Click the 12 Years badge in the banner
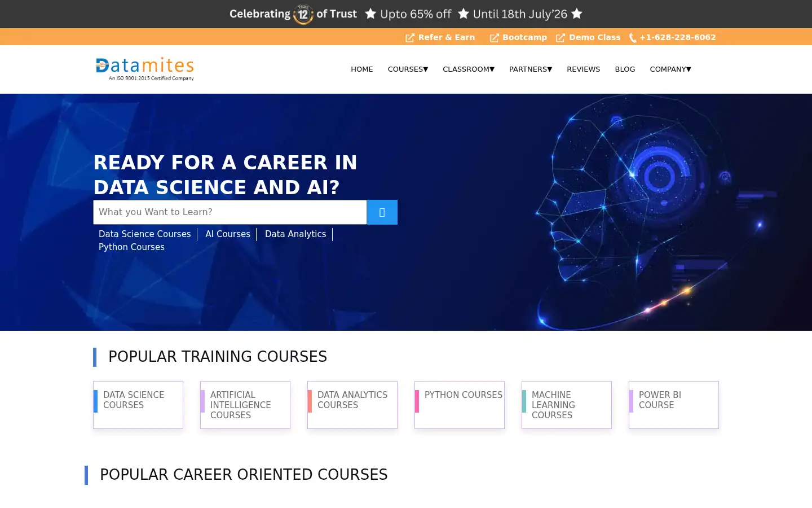This screenshot has width=812, height=508. pyautogui.click(x=303, y=14)
